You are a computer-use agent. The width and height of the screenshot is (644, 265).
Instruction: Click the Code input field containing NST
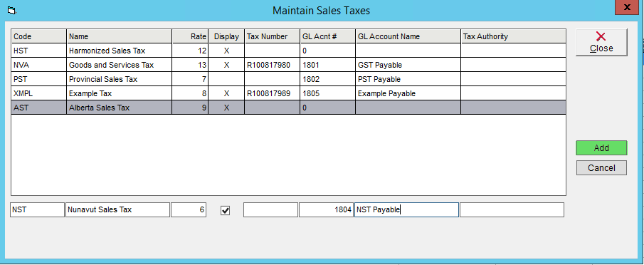38,209
